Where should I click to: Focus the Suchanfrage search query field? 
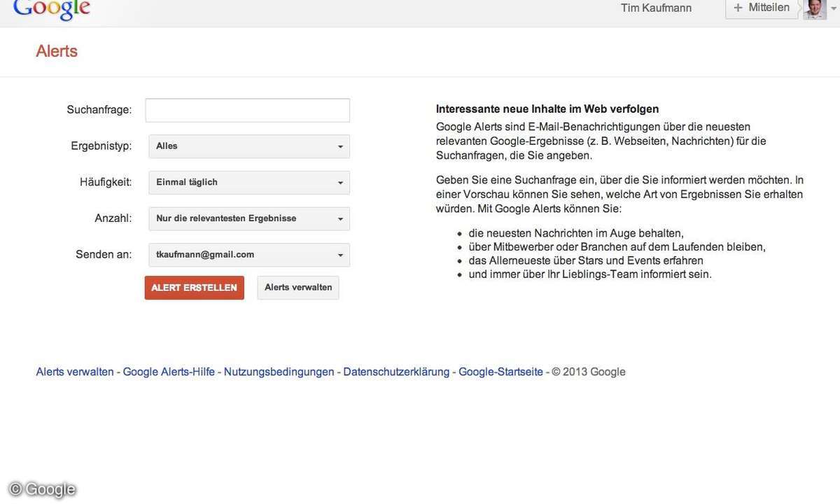coord(248,111)
